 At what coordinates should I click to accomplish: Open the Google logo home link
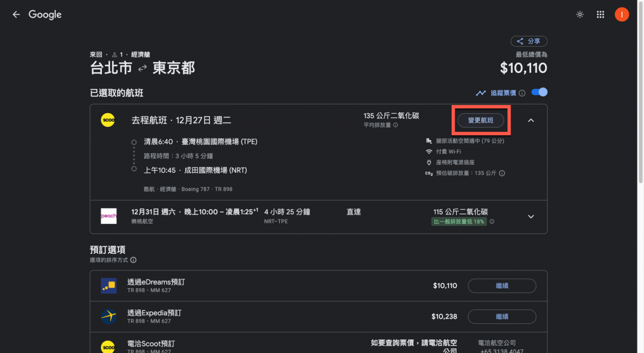45,15
